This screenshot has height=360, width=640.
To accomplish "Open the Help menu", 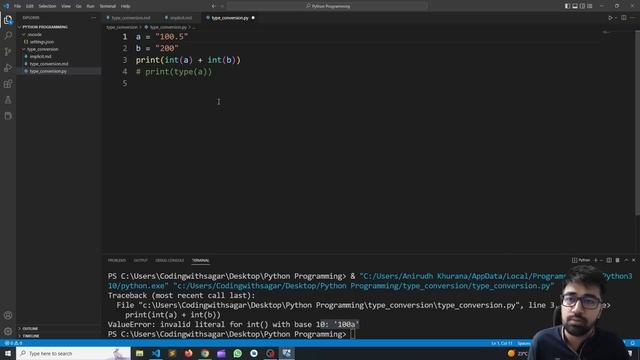I will 125,6.
